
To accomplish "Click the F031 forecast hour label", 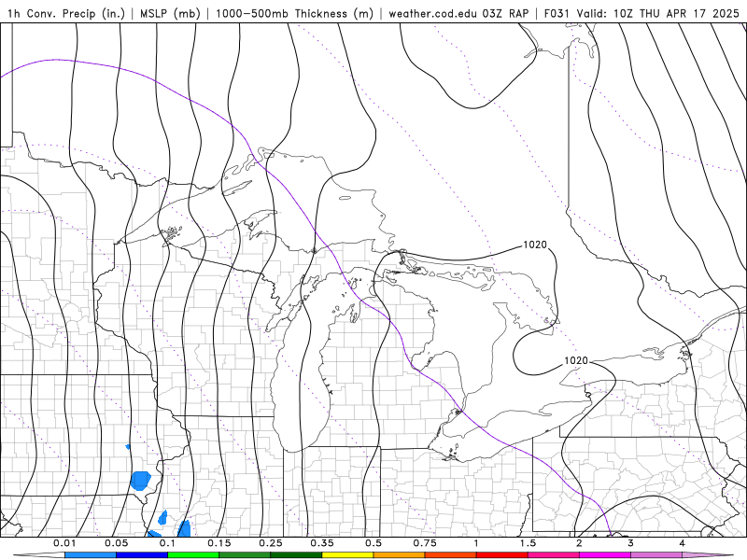I will (x=557, y=13).
